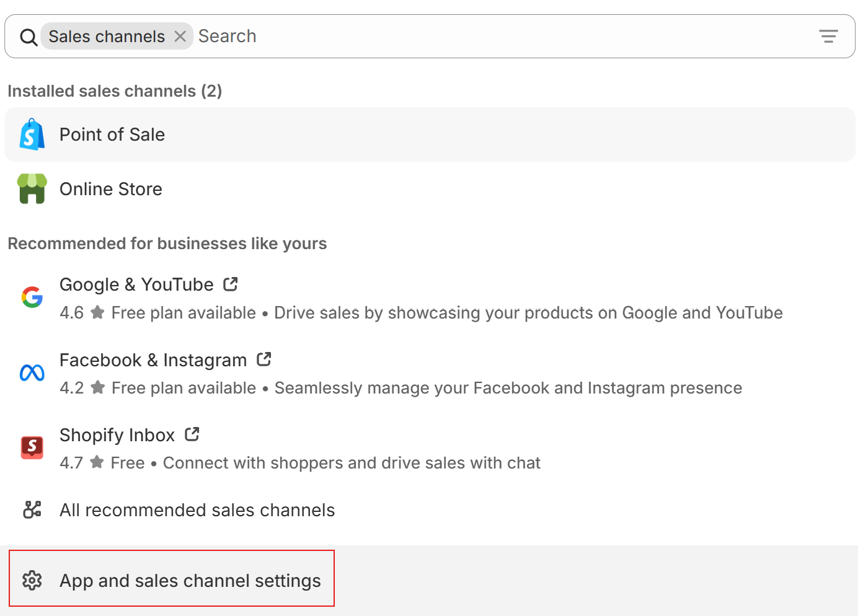The image size is (858, 616).
Task: Click external link icon beside Google & YouTube
Action: tap(231, 284)
